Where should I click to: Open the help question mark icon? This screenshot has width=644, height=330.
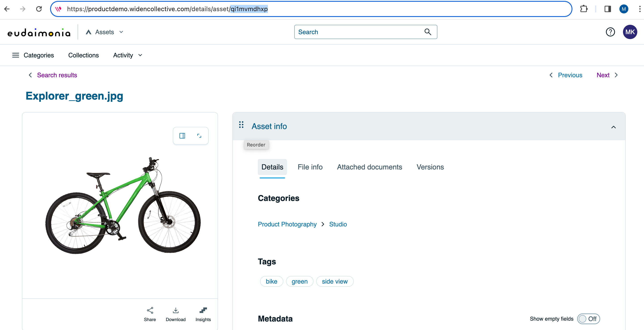pos(610,32)
